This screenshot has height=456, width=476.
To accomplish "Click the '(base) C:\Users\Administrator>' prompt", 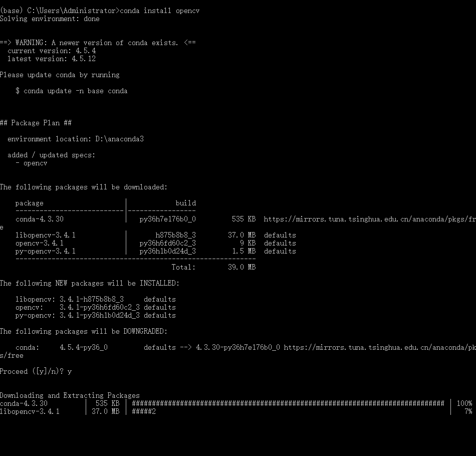I will tap(60, 11).
